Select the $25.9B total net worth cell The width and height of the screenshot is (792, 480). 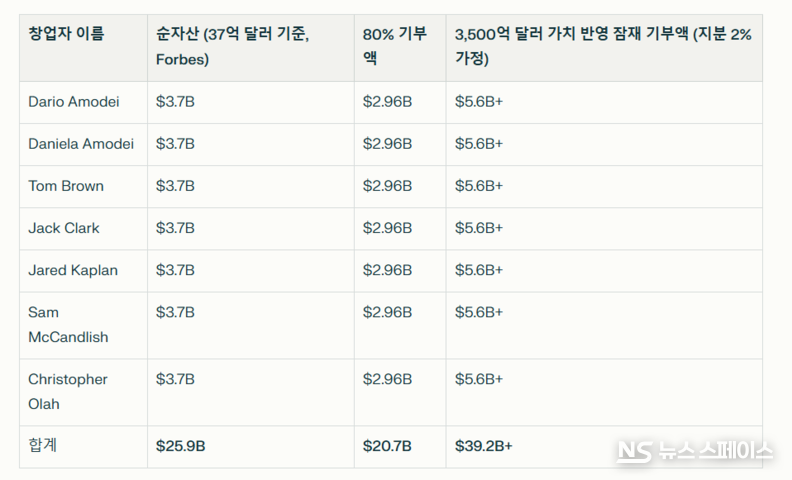(x=181, y=446)
